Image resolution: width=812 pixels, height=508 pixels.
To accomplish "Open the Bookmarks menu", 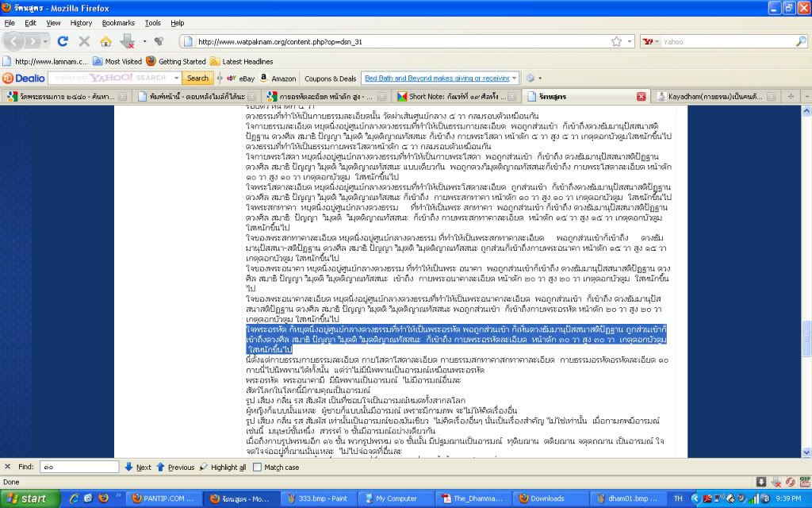I will coord(118,23).
